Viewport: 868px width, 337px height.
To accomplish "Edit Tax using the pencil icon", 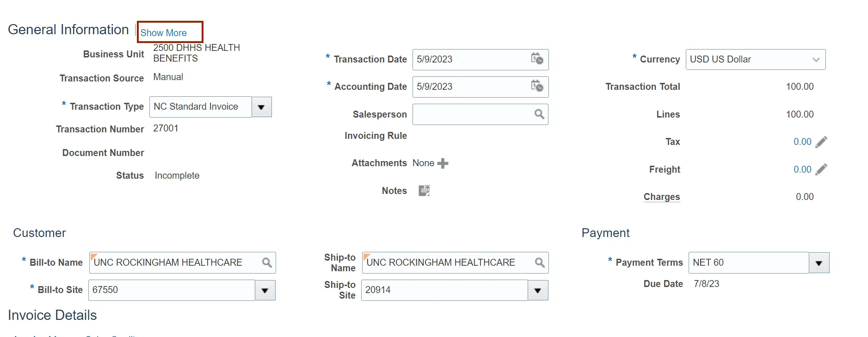I will [821, 142].
